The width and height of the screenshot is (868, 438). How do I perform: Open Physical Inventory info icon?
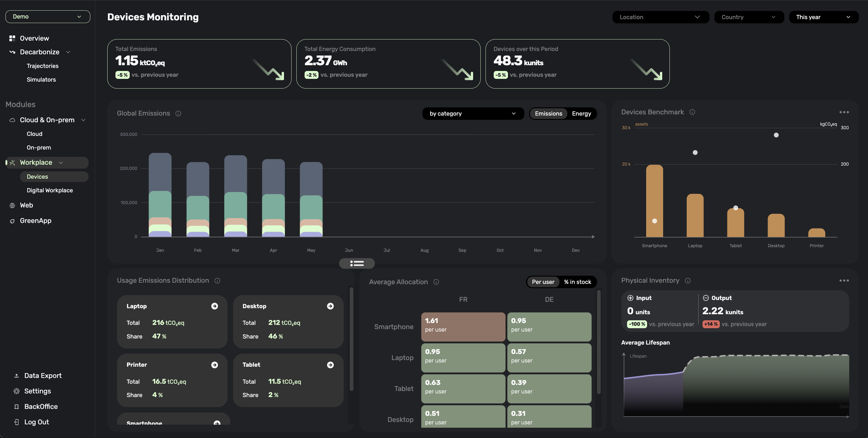click(x=688, y=281)
